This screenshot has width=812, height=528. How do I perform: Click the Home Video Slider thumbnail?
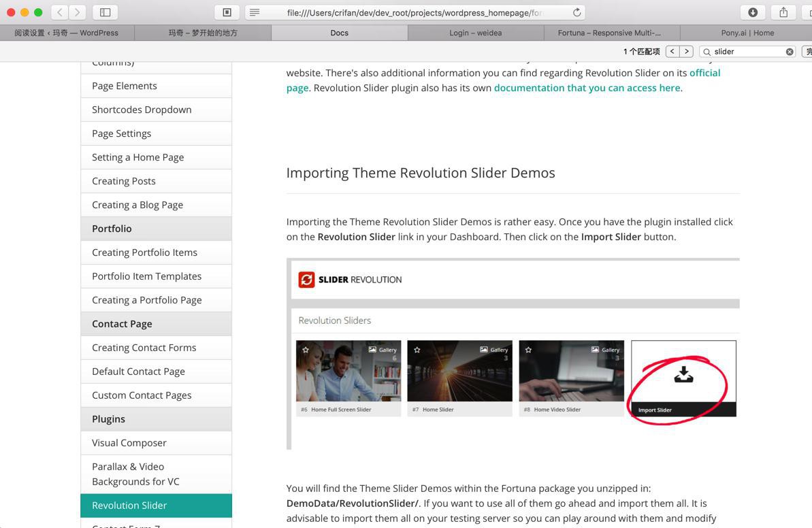click(571, 371)
